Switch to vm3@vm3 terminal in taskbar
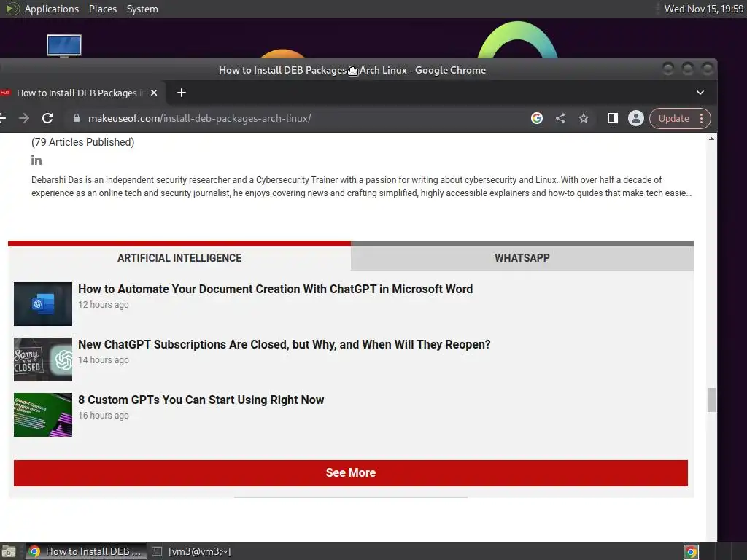The height and width of the screenshot is (560, 747). tap(190, 551)
